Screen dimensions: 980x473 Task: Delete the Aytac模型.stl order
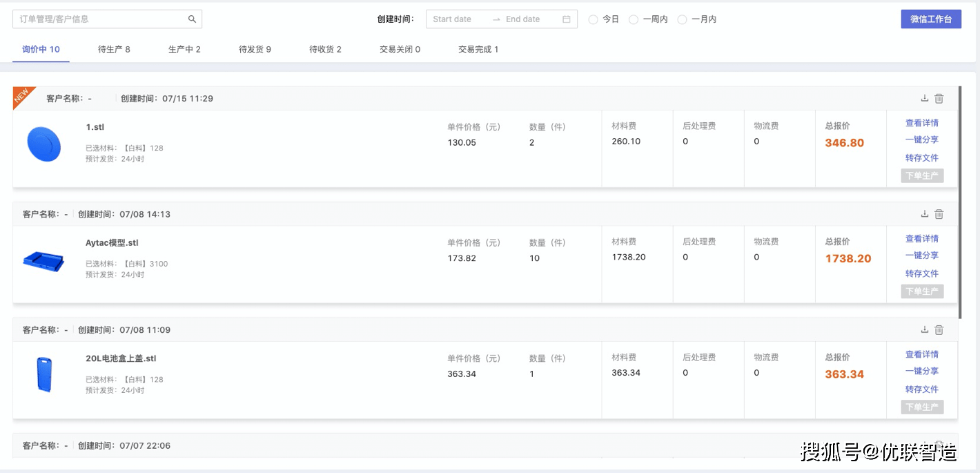[x=939, y=214]
